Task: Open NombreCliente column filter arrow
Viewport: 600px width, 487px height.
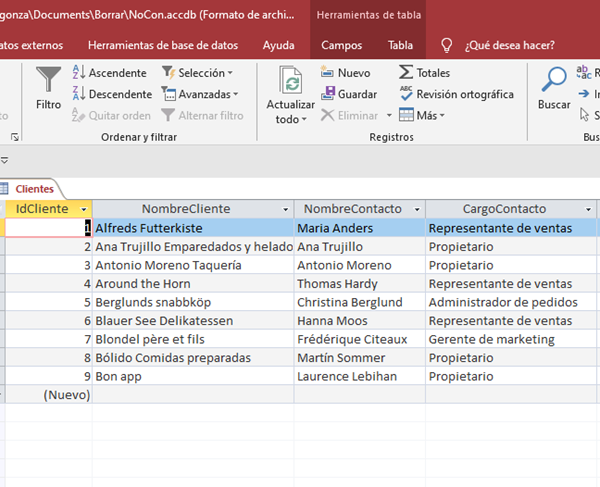Action: 286,209
